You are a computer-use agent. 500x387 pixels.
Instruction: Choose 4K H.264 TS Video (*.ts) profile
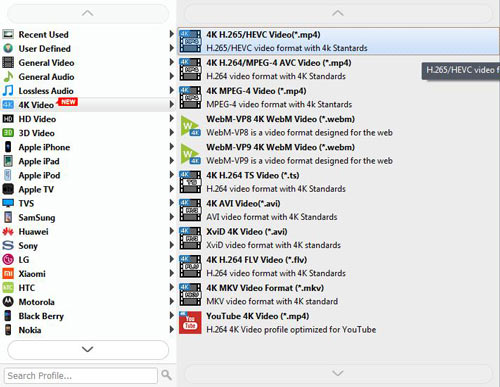tap(338, 182)
